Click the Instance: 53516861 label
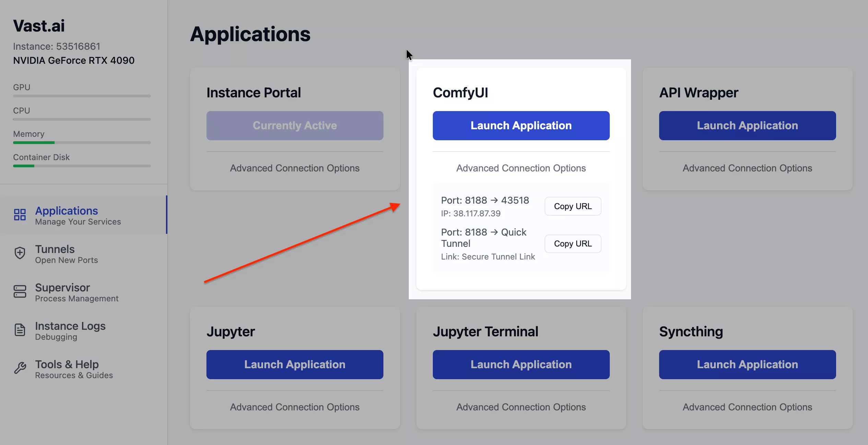This screenshot has height=445, width=868. 57,46
